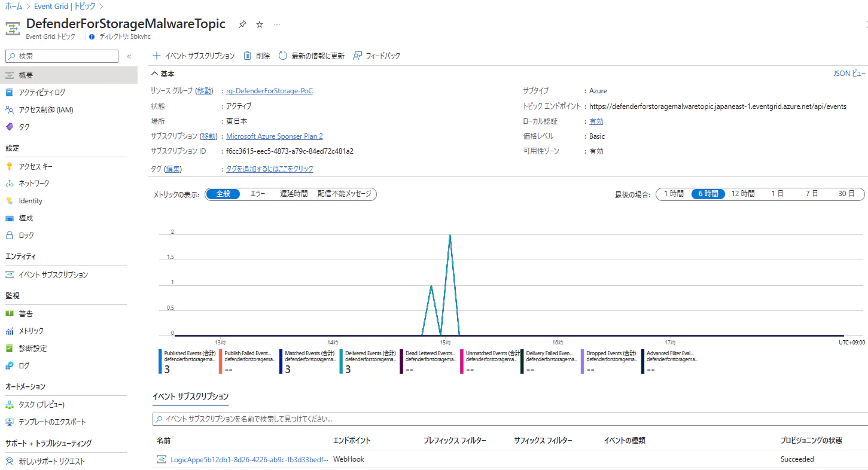Add new イベント サブスクリプション from toolbar

(x=193, y=56)
